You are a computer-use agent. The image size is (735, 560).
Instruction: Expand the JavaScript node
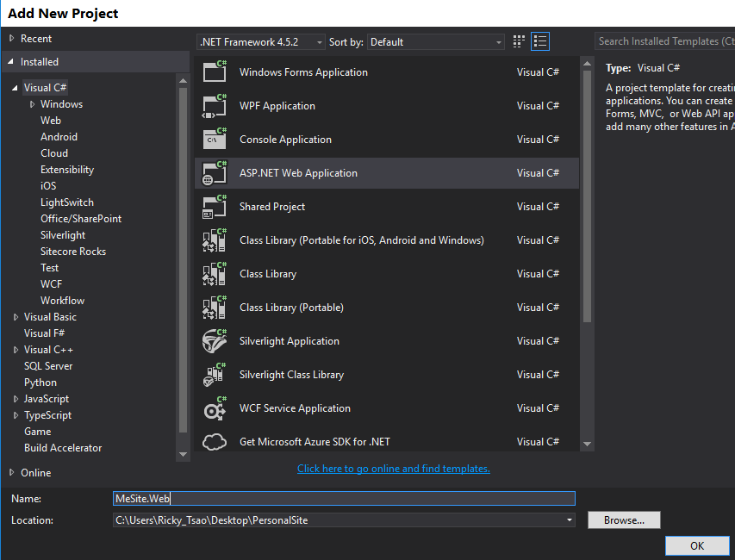[x=16, y=399]
